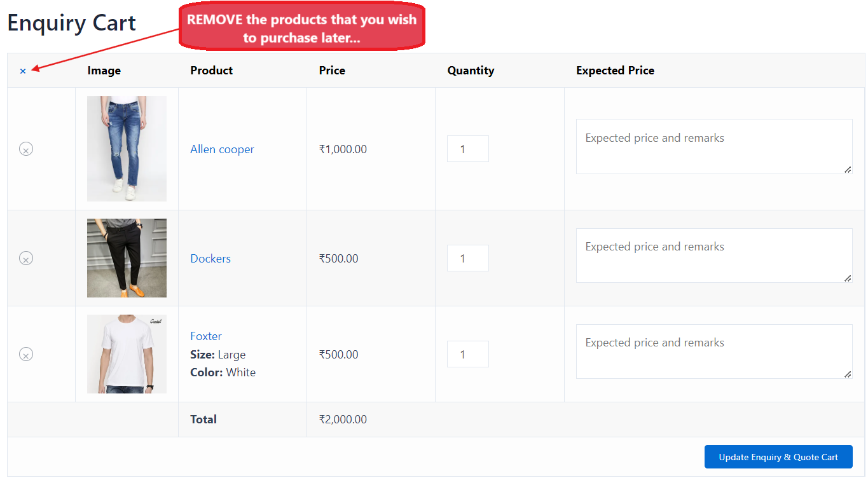Click the red REMOVE products callout banner
The image size is (868, 478).
click(302, 29)
